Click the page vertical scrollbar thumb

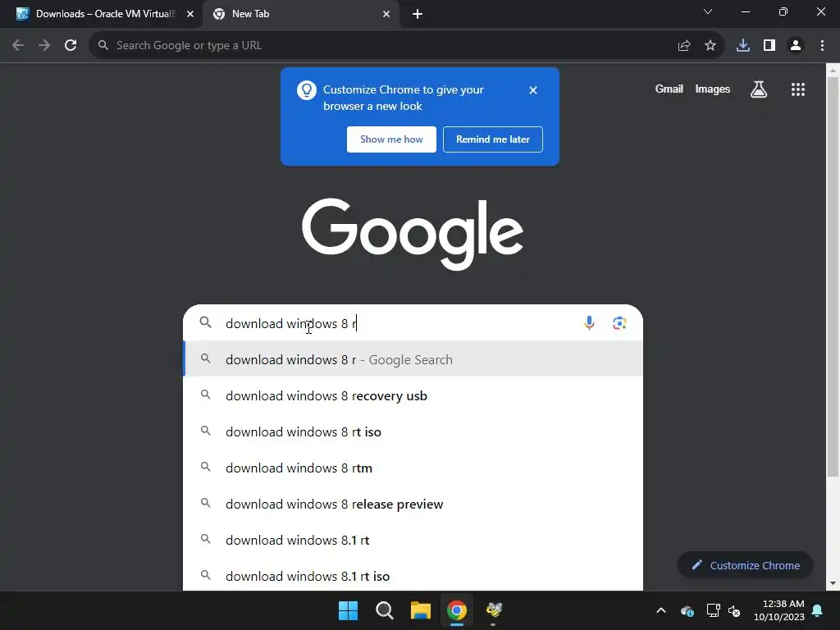pos(833,276)
